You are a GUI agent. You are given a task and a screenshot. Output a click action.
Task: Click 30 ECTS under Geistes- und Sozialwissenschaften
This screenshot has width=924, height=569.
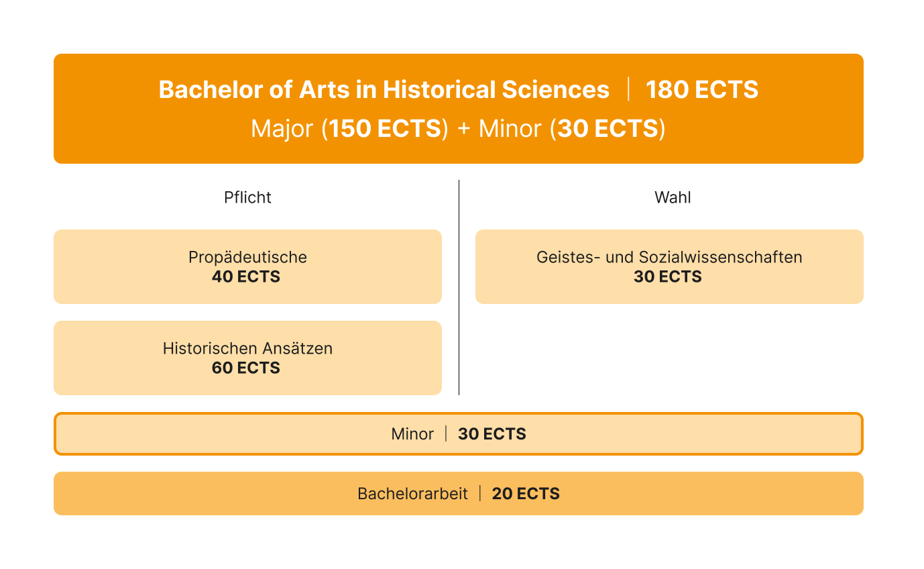coord(668,277)
